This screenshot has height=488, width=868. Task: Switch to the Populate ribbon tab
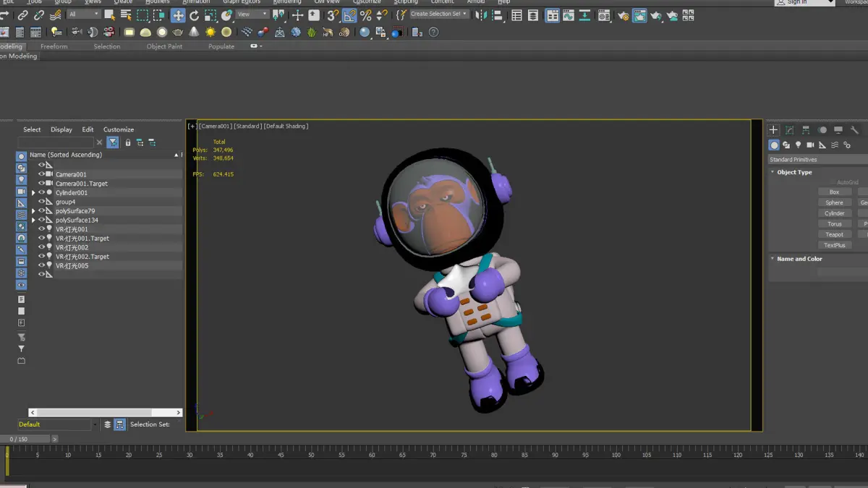point(221,46)
